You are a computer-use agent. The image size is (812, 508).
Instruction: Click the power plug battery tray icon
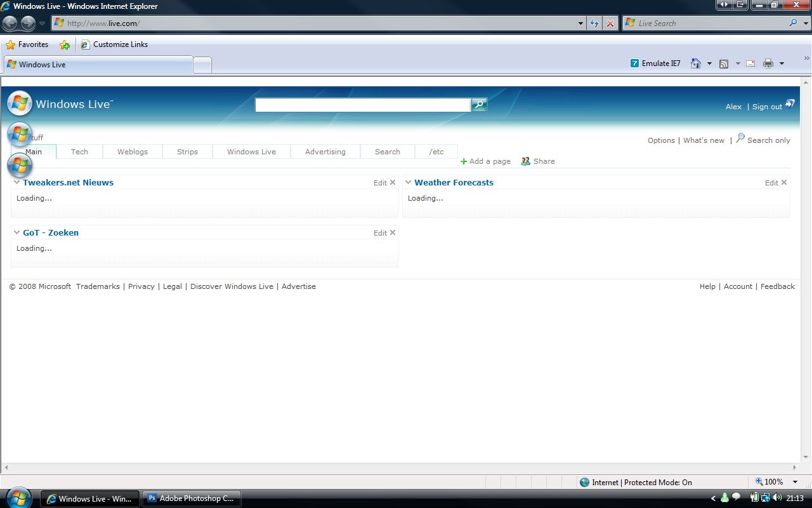755,498
